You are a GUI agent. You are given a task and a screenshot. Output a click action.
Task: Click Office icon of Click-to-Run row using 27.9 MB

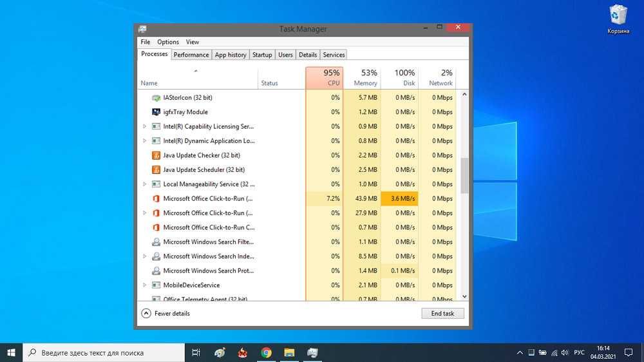click(156, 213)
